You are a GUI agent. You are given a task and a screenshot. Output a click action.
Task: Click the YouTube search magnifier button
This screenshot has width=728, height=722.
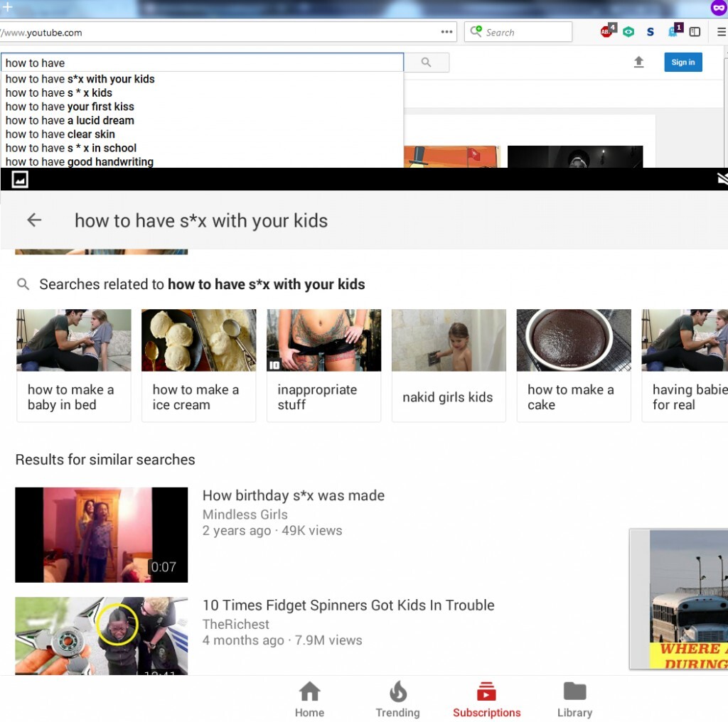[426, 63]
